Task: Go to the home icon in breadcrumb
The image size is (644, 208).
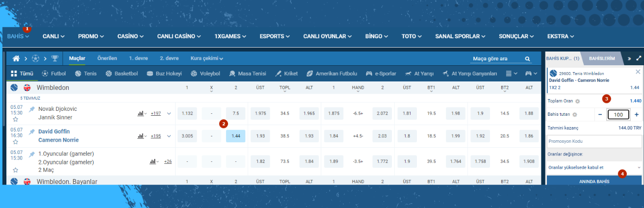Action: point(16,58)
